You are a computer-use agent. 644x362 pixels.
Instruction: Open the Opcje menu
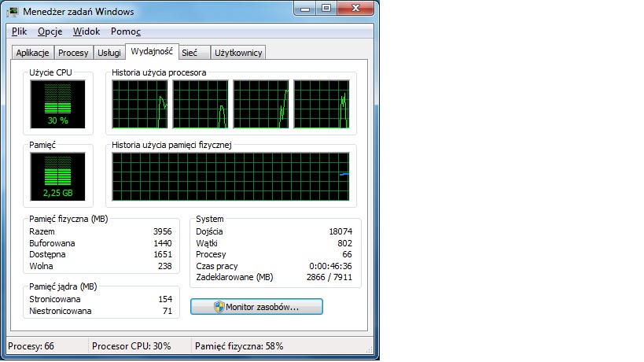click(50, 31)
